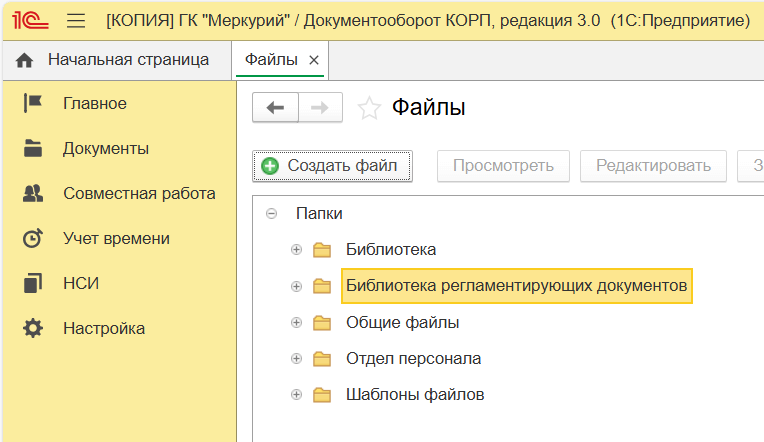Screen dimensions: 764x442
Task: Click the Редактировать button
Action: (x=653, y=166)
